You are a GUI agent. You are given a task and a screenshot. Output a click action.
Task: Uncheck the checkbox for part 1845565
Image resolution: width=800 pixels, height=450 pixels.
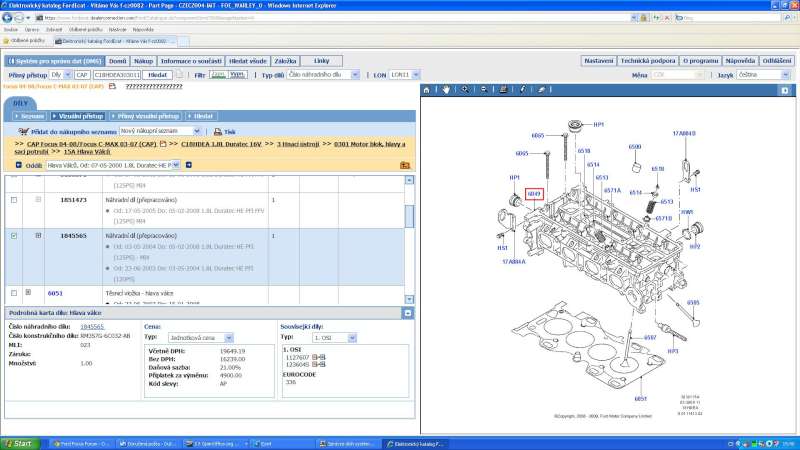tap(13, 236)
